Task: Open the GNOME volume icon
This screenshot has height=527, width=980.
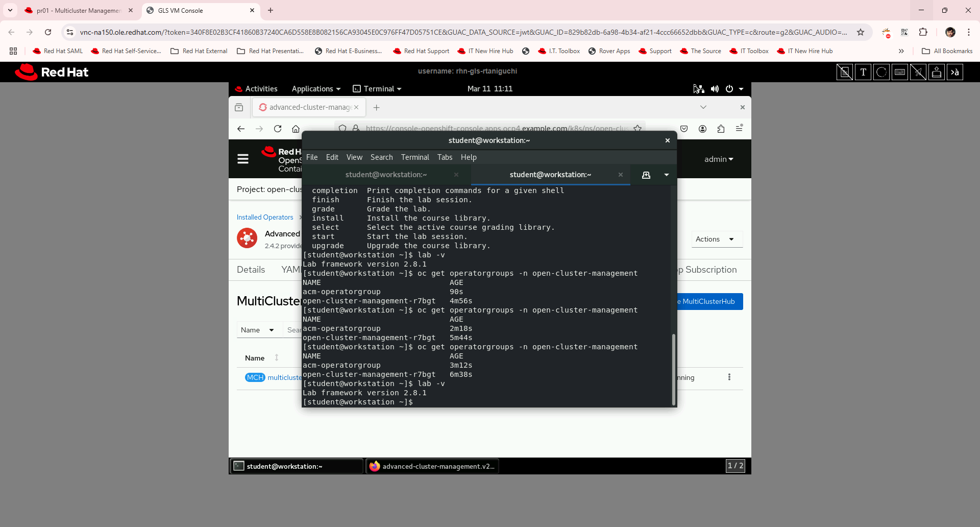Action: (715, 89)
